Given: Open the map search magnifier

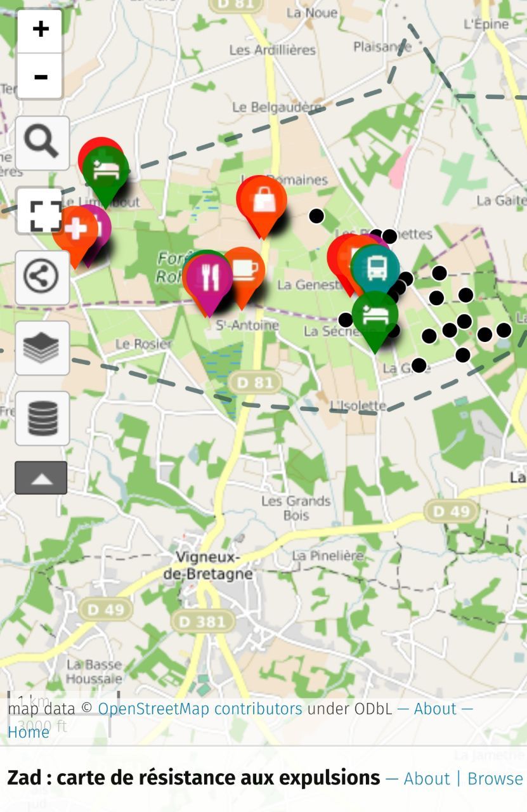Looking at the screenshot, I should click(x=42, y=143).
